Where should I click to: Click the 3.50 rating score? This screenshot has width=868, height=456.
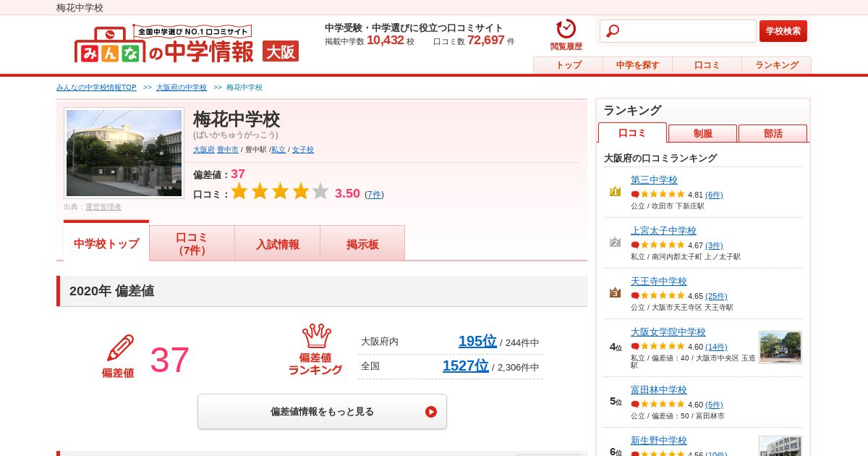point(347,193)
